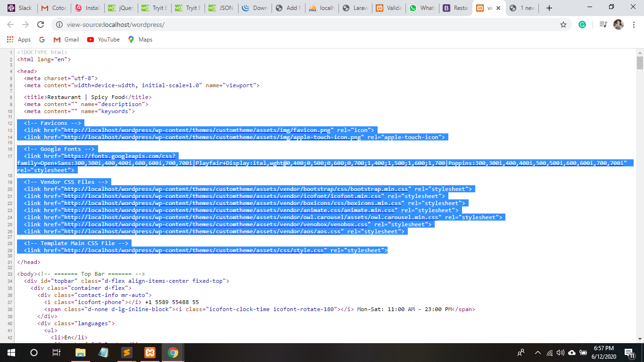Open the media control playlist icon
Image resolution: width=644 pixels, height=362 pixels.
603,25
